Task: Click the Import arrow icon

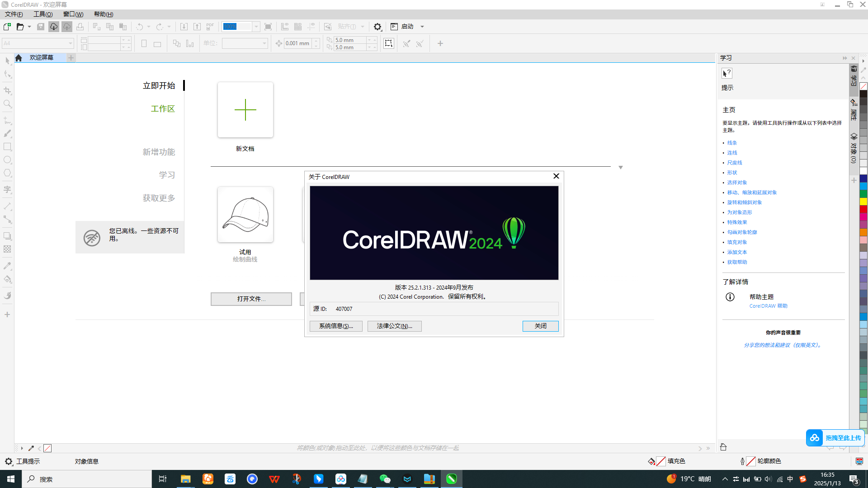Action: pos(184,27)
